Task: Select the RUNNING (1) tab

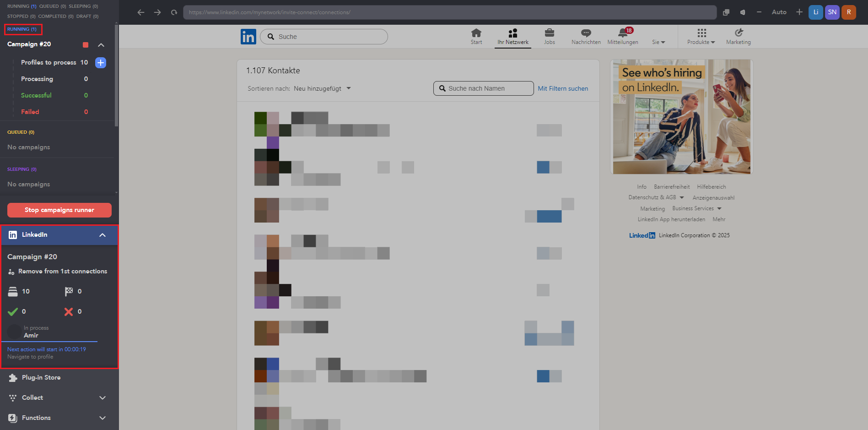Action: pos(22,29)
